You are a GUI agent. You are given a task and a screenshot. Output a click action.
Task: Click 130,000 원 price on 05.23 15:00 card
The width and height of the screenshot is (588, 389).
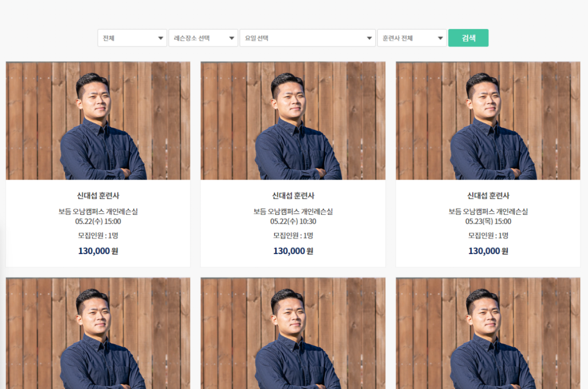point(488,251)
